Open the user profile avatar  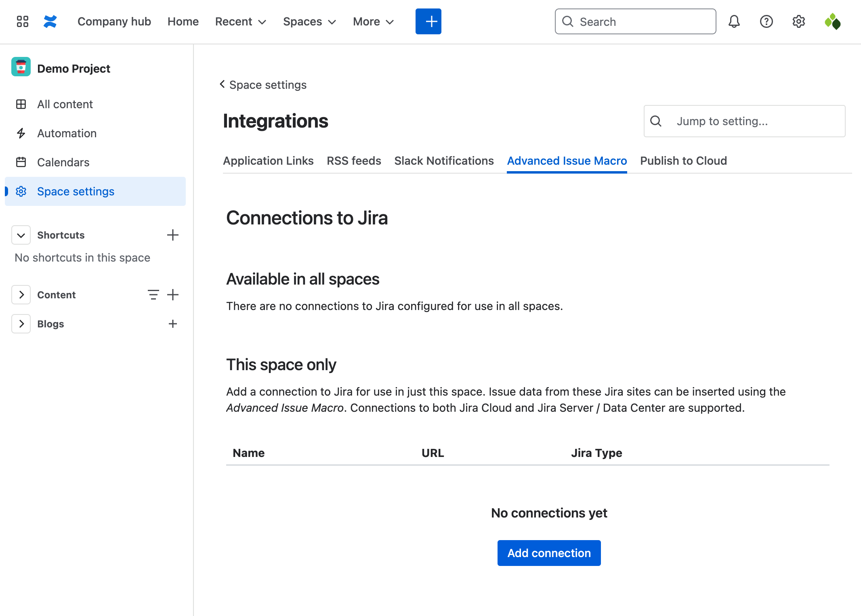pos(832,21)
